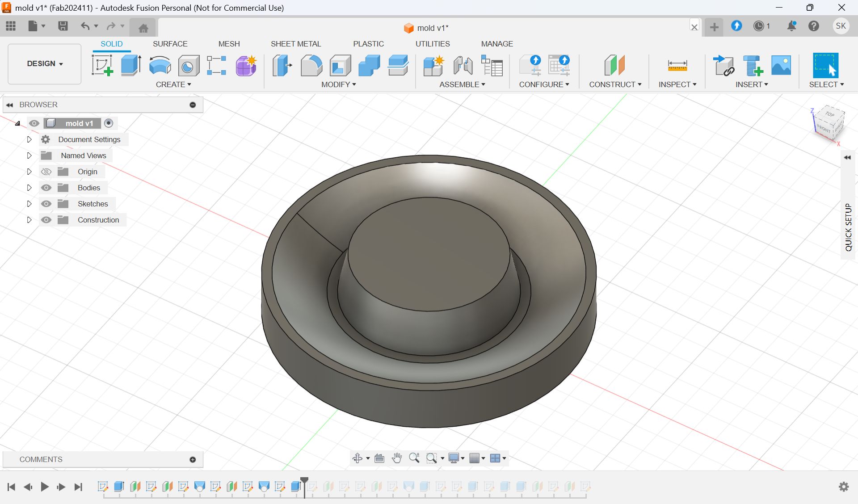
Task: Open the Help question mark
Action: tap(814, 26)
